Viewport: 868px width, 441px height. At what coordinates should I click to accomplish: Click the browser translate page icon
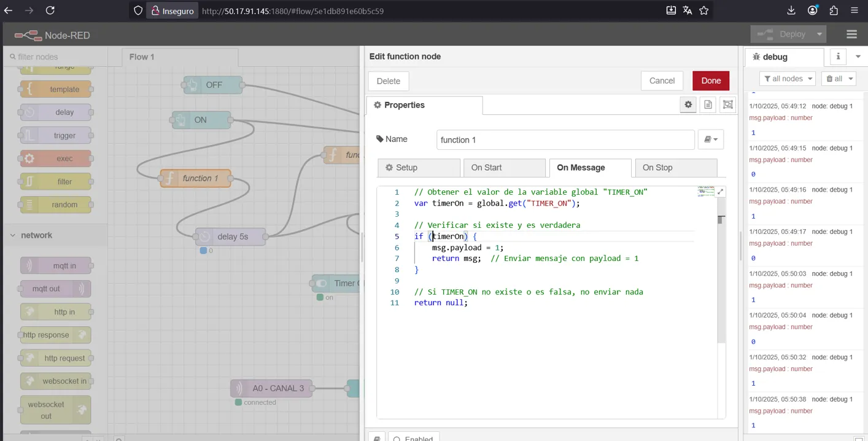click(688, 10)
